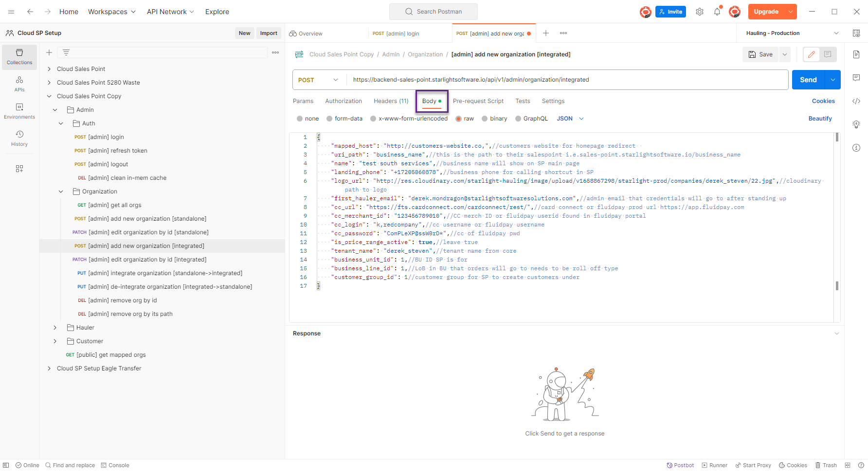Open Trash in the status bar
This screenshot has height=471, width=868.
pyautogui.click(x=826, y=465)
